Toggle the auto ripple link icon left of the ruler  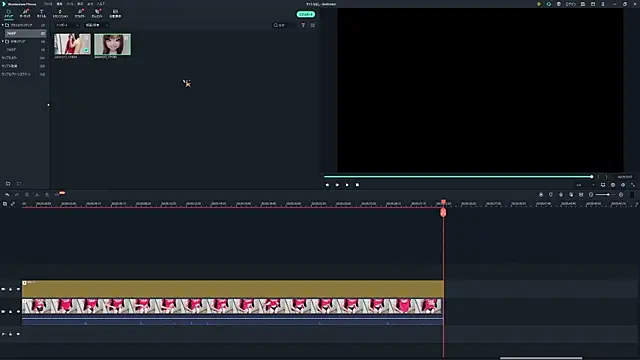coord(13,204)
